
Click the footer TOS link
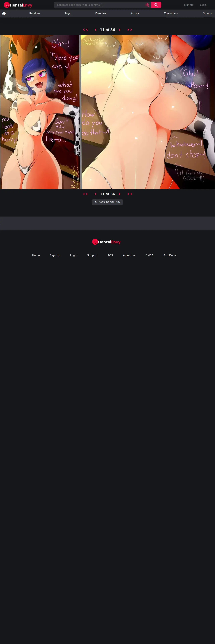tap(110, 255)
